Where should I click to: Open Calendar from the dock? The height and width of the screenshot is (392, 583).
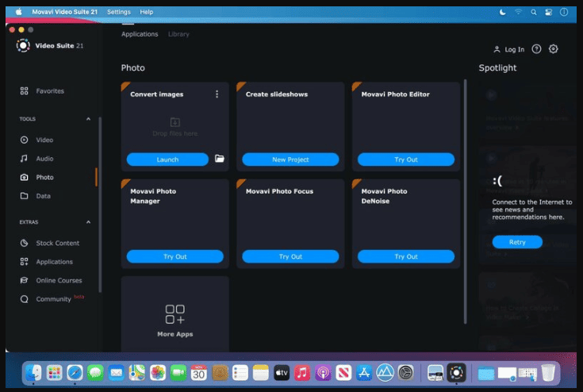click(x=198, y=372)
